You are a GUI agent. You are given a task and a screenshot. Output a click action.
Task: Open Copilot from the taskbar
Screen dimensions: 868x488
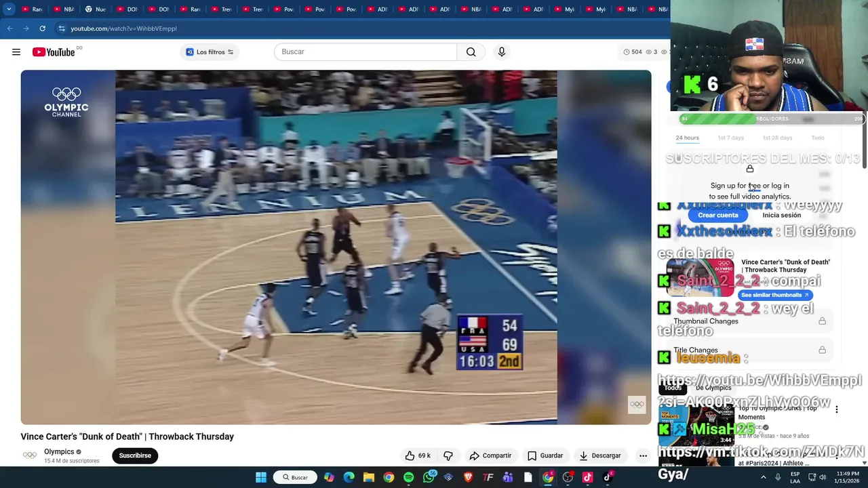coord(329,477)
